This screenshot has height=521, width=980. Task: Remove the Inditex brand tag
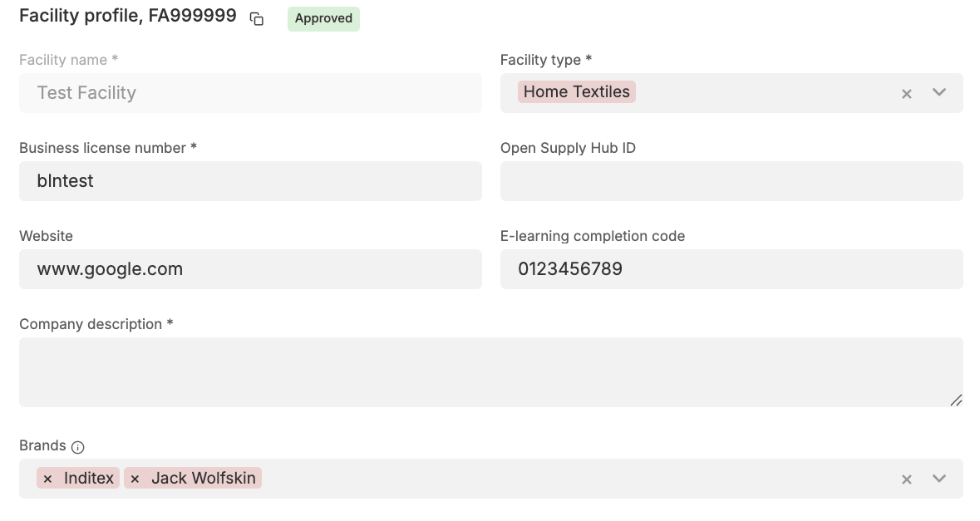(48, 479)
